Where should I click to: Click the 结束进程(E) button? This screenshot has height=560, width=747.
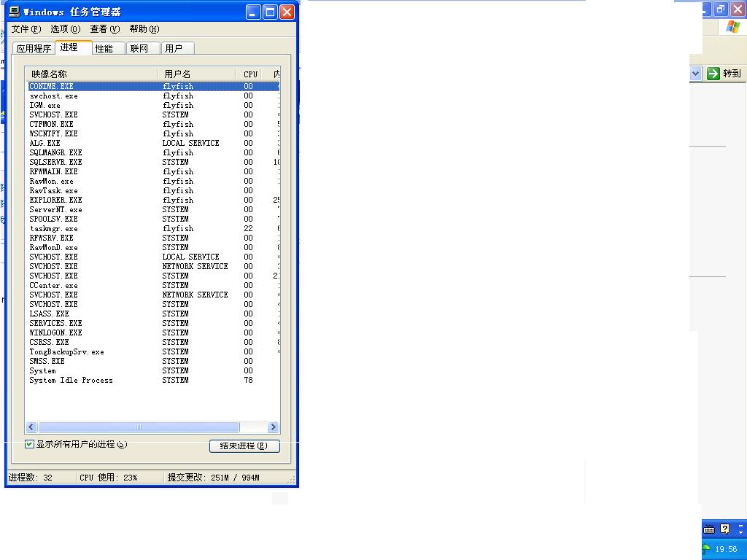244,446
